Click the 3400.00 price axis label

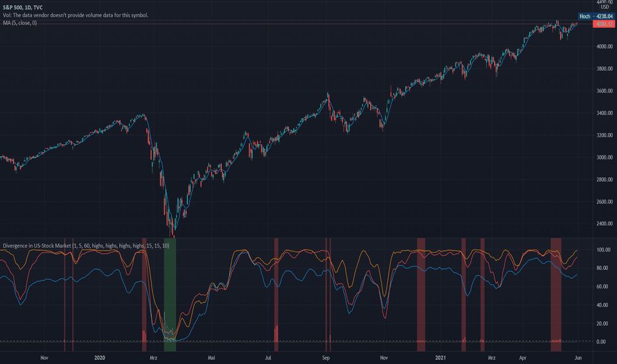(x=604, y=113)
